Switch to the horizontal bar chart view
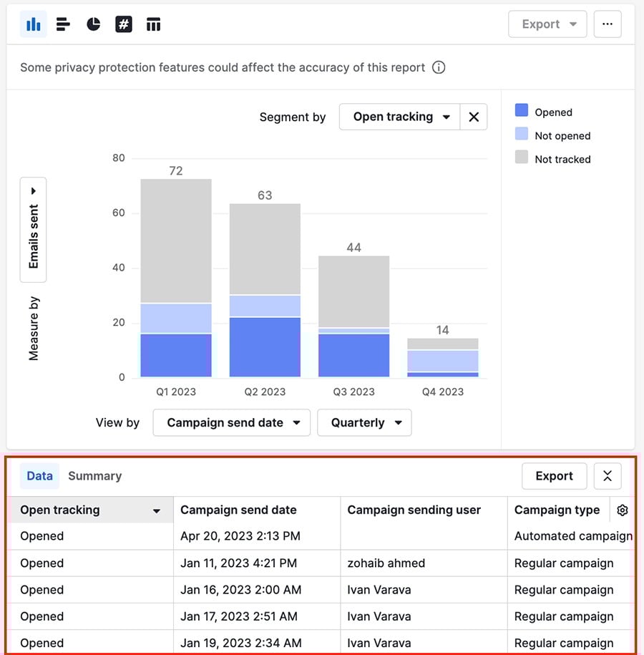The height and width of the screenshot is (655, 644). [64, 24]
